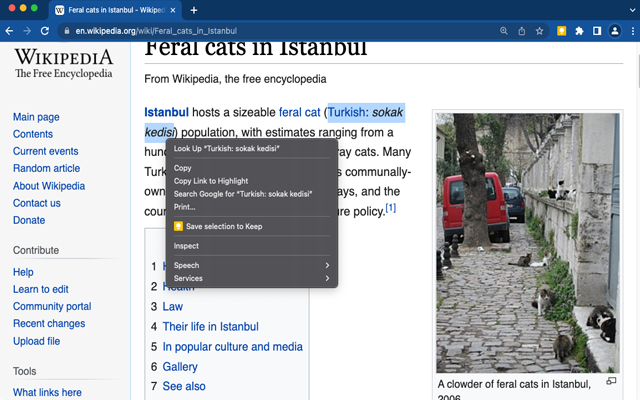Click the Wikipedia logo wordmark

pyautogui.click(x=64, y=63)
